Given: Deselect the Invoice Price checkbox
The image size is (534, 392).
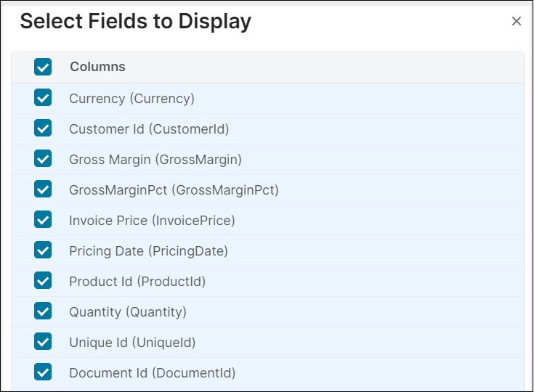Looking at the screenshot, I should [x=43, y=220].
